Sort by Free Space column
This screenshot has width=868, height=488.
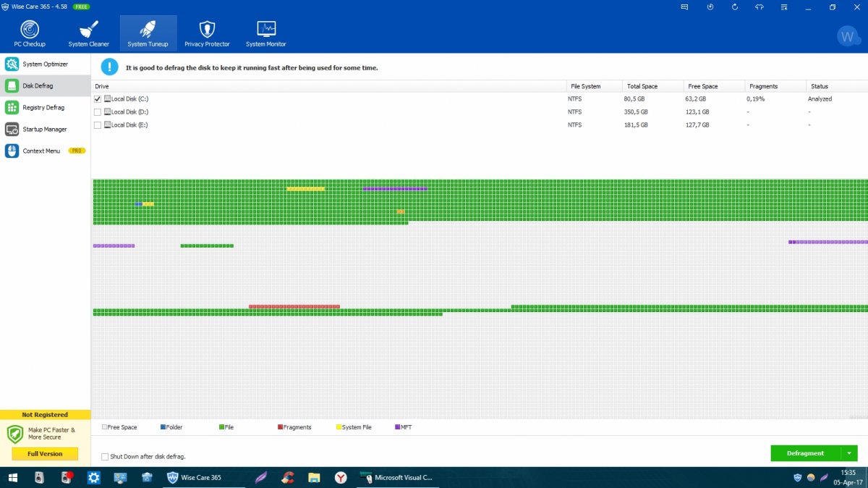coord(714,86)
